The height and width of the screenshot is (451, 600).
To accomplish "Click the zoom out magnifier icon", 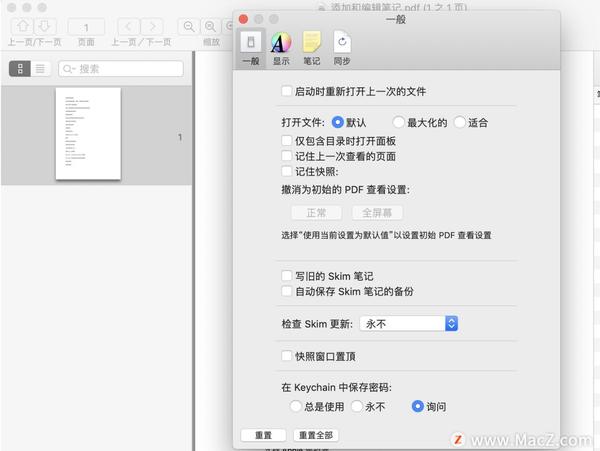I will click(x=188, y=26).
